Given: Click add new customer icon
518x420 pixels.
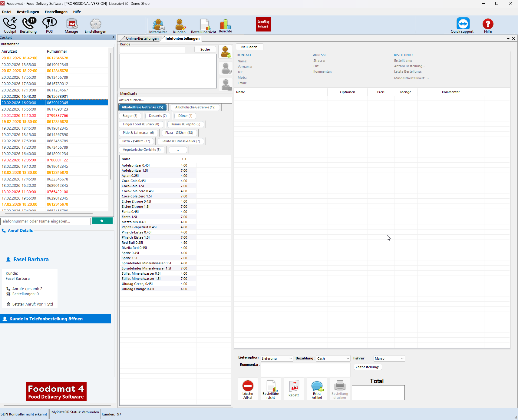Looking at the screenshot, I should 226,52.
